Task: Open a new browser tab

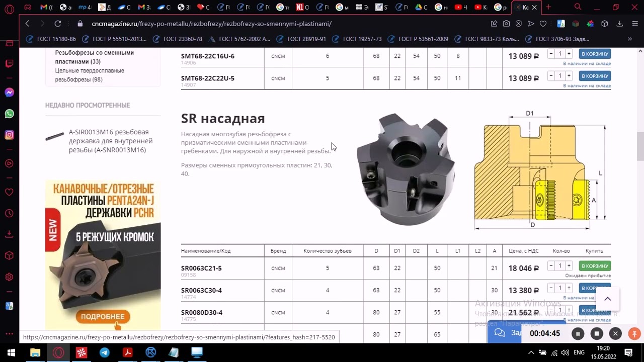Action: [x=548, y=7]
